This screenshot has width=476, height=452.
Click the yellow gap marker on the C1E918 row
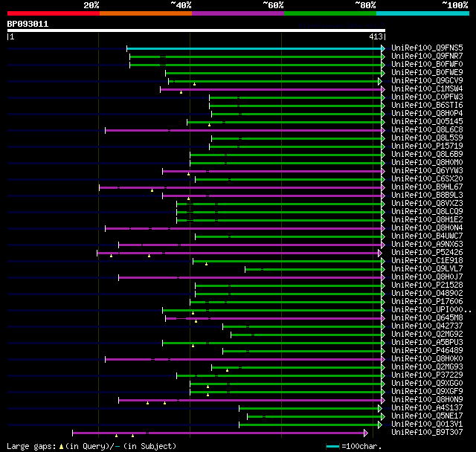pos(207,264)
